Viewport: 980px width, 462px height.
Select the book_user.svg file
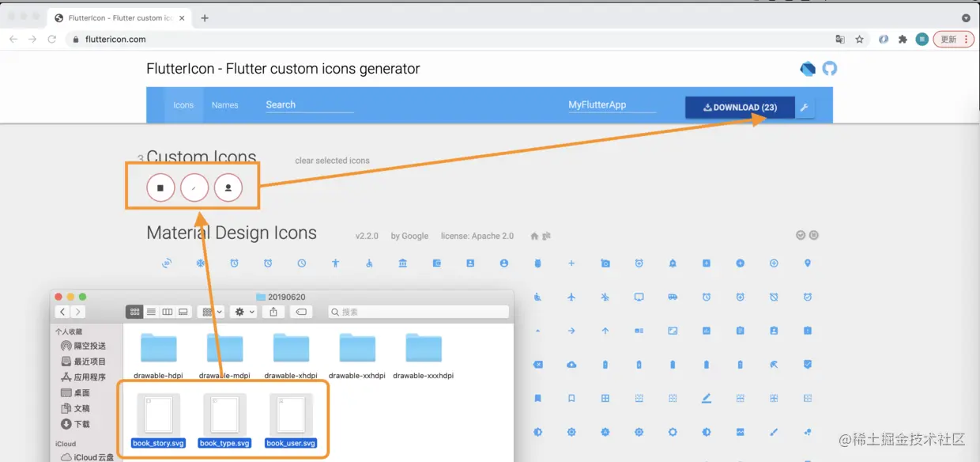[x=292, y=422]
